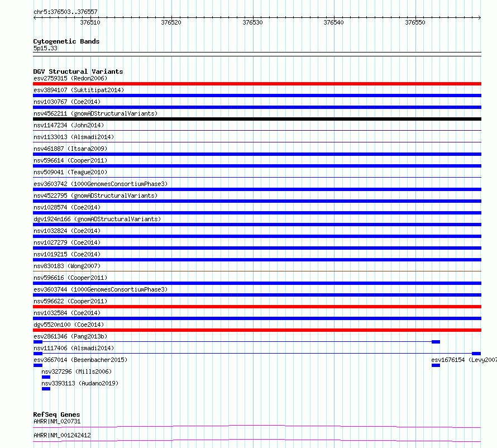Click dgv1924n166 (gnomADStructuralVariants) label
Screen dimensions: 497x448
[97, 219]
